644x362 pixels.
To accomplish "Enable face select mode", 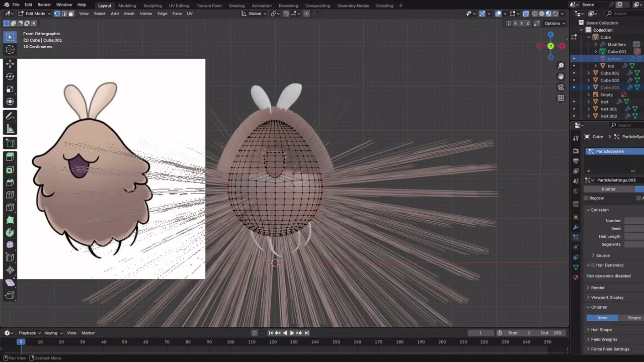I will pyautogui.click(x=71, y=14).
